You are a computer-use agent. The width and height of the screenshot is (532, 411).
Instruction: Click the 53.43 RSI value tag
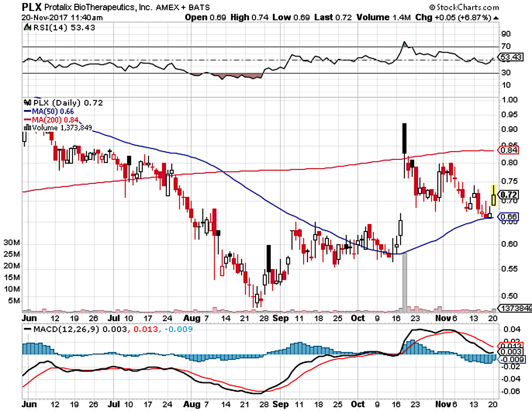[x=511, y=57]
